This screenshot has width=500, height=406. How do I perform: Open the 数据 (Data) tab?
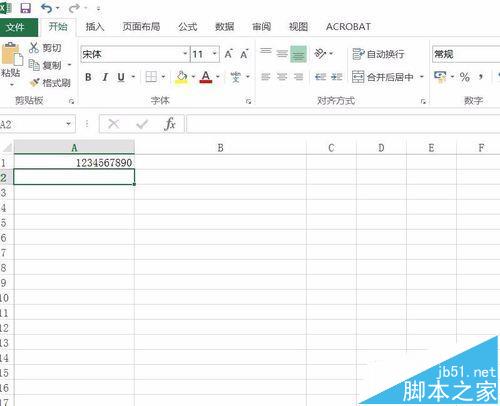[224, 27]
